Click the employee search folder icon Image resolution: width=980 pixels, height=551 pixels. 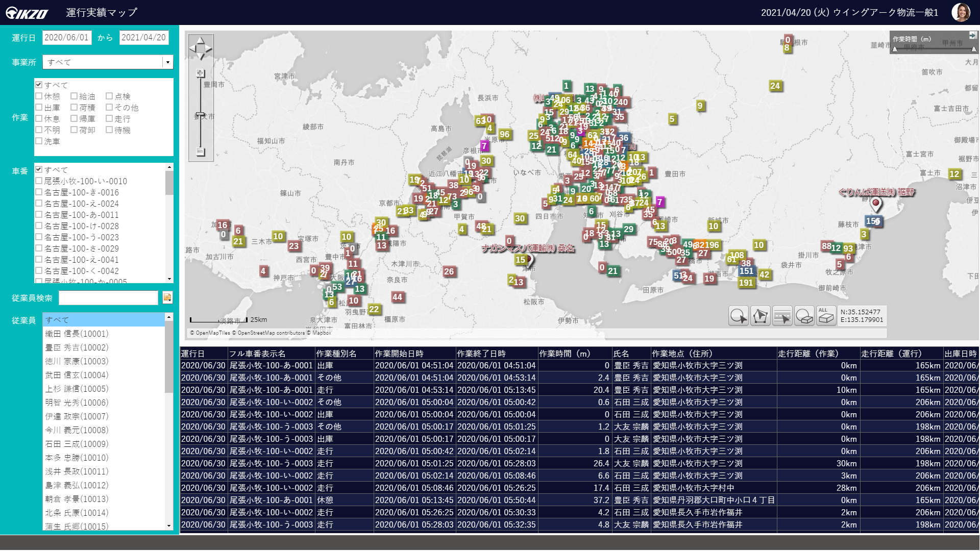(167, 297)
